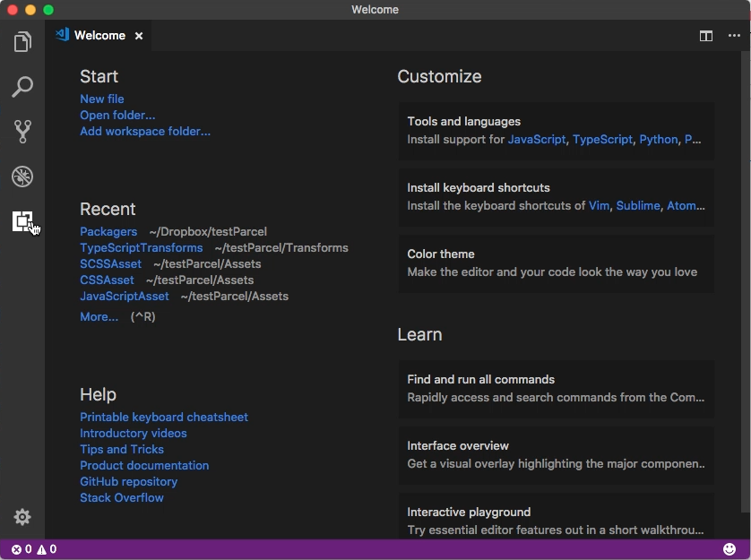The width and height of the screenshot is (751, 560).
Task: Open the Interface overview card
Action: point(557,455)
